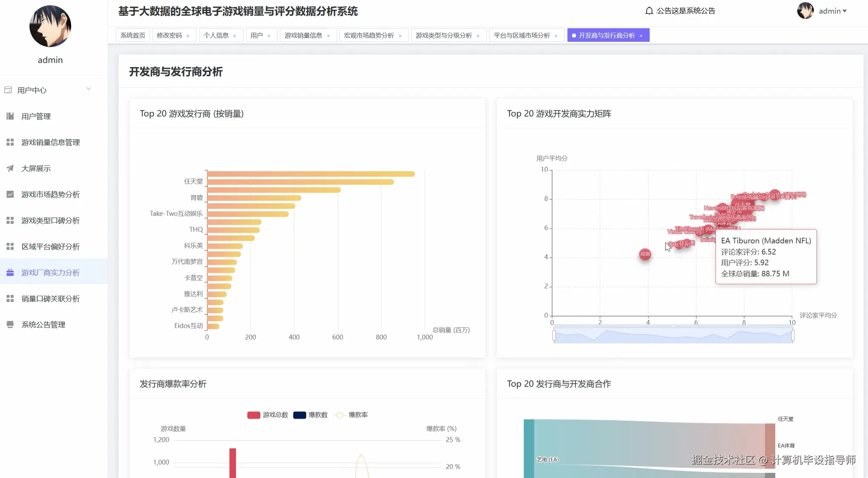
Task: Switch to the 系统首页 tab
Action: (x=132, y=35)
